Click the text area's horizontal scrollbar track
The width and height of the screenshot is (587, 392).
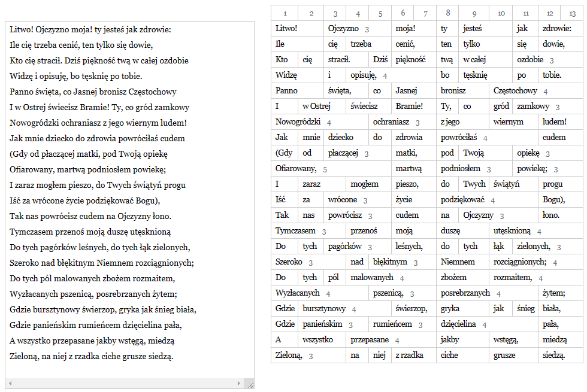pos(125,383)
